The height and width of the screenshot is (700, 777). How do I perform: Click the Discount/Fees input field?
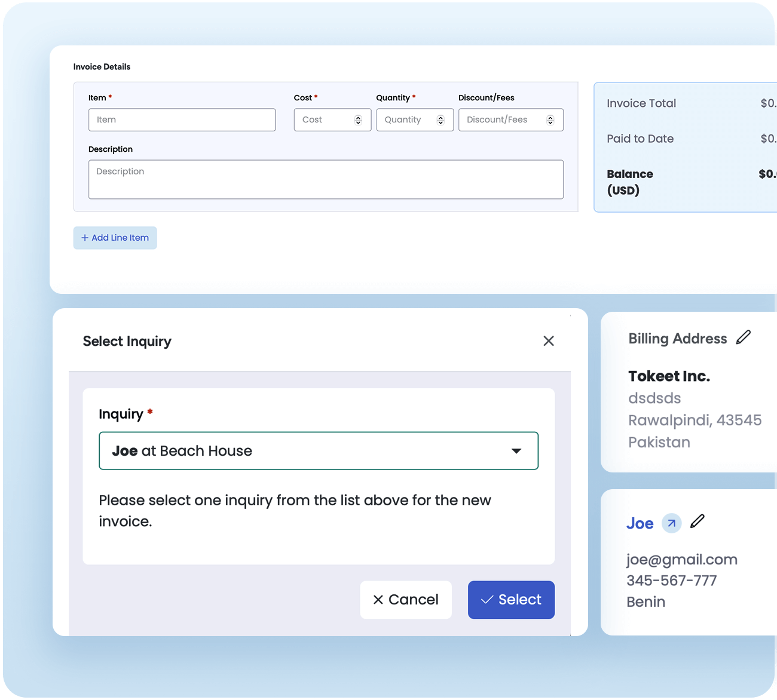(x=502, y=120)
